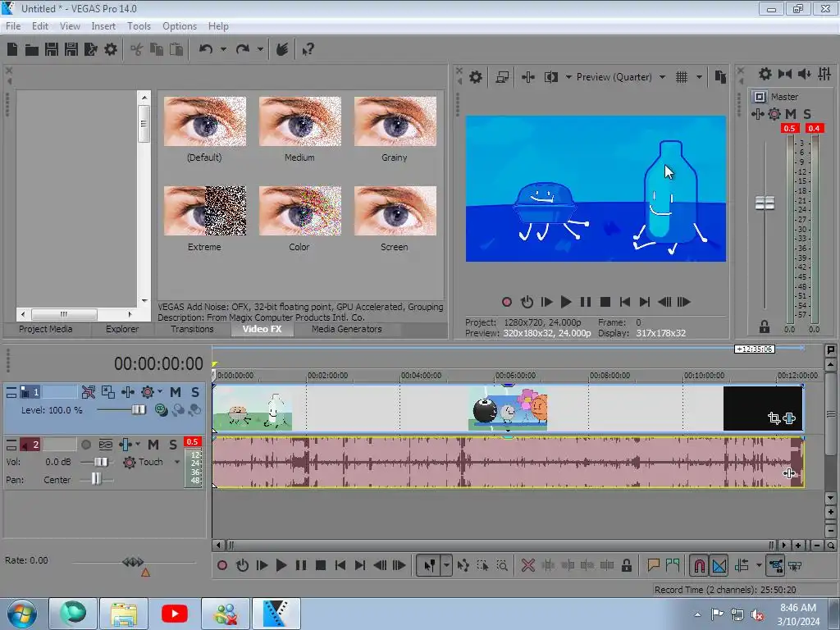The height and width of the screenshot is (630, 840).
Task: Play from timeline transport bar
Action: pos(281,565)
